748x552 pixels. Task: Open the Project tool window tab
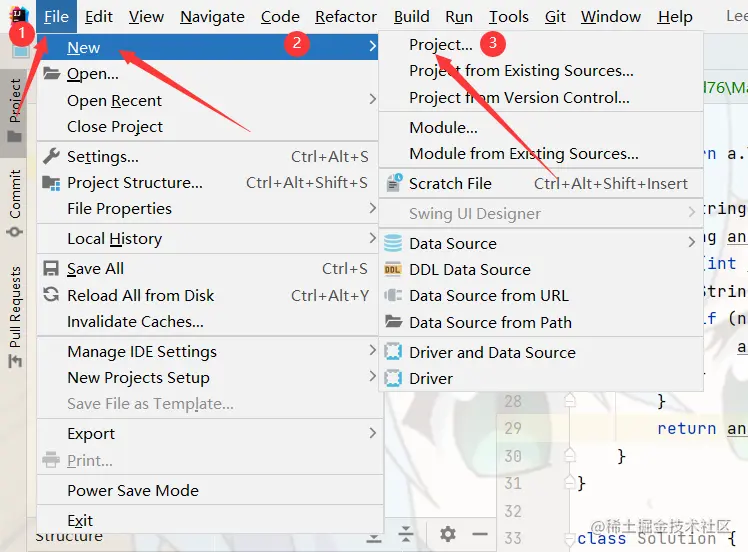tap(14, 111)
